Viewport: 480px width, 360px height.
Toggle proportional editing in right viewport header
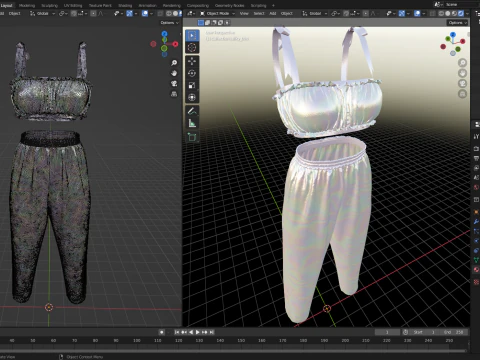point(366,13)
